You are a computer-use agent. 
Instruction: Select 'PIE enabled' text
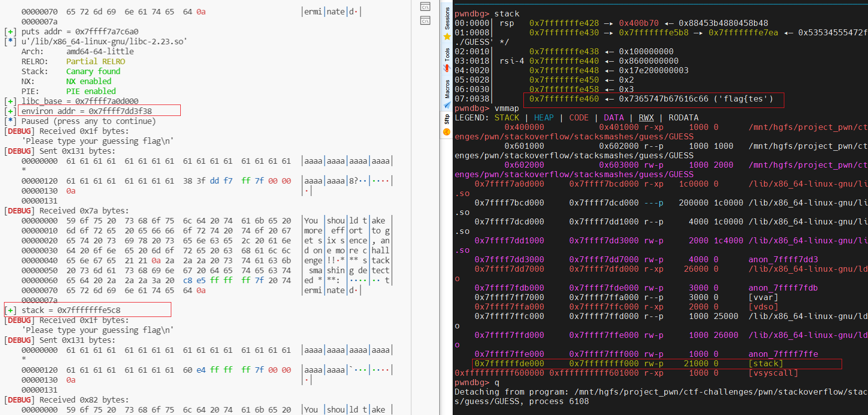[91, 91]
